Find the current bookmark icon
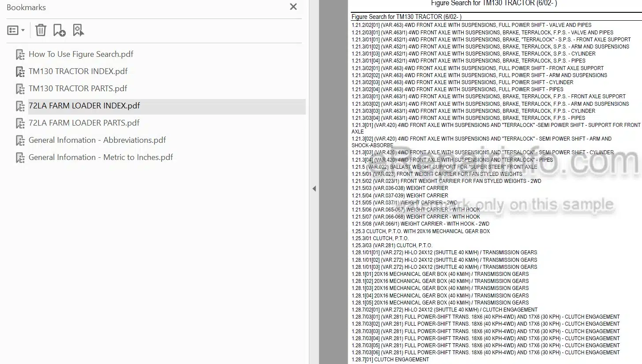 [78, 30]
